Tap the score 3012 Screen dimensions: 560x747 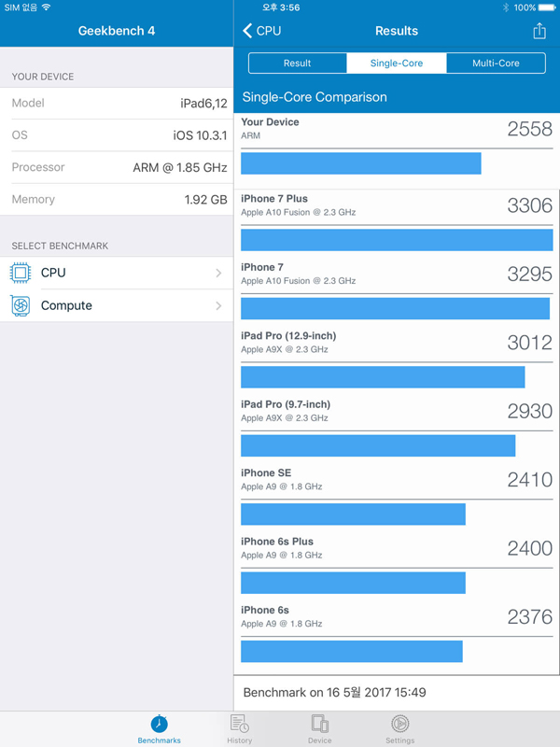(529, 343)
